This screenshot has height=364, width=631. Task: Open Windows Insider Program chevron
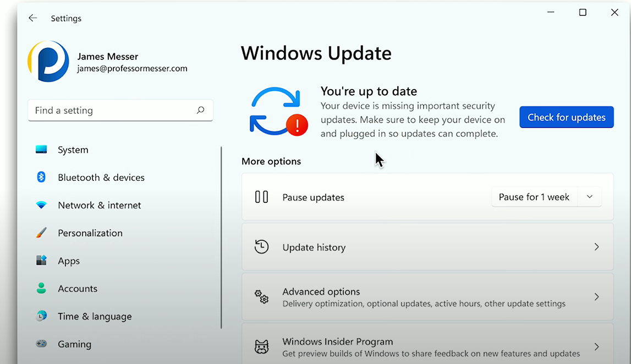[596, 347]
